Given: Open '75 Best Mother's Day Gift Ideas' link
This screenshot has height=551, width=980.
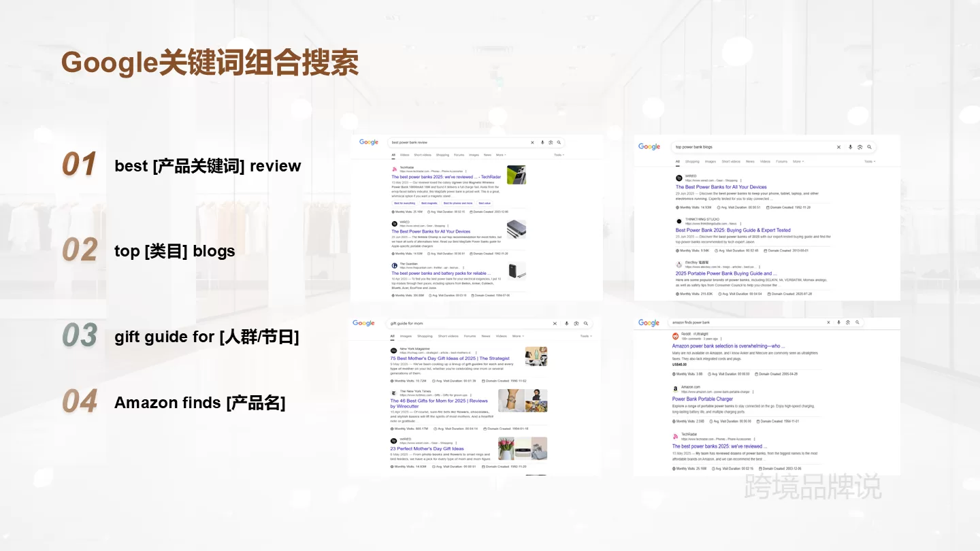Looking at the screenshot, I should pyautogui.click(x=450, y=358).
